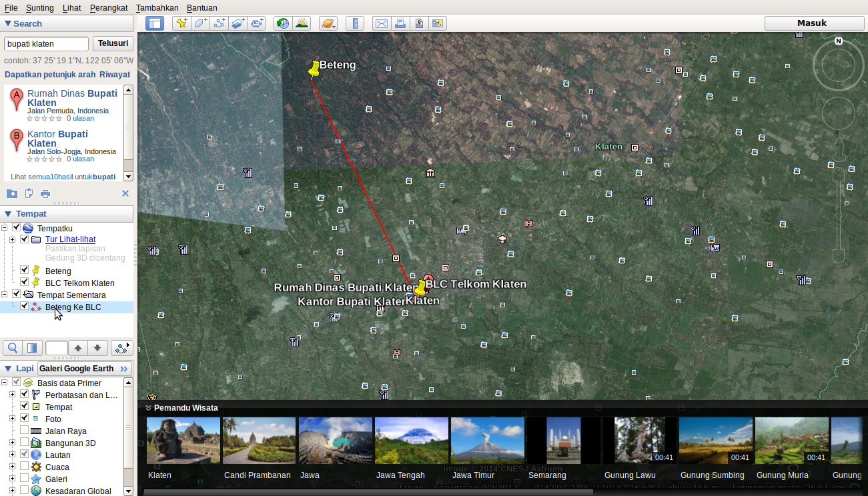Click the Telusuri search button
This screenshot has width=868, height=496.
click(x=113, y=44)
